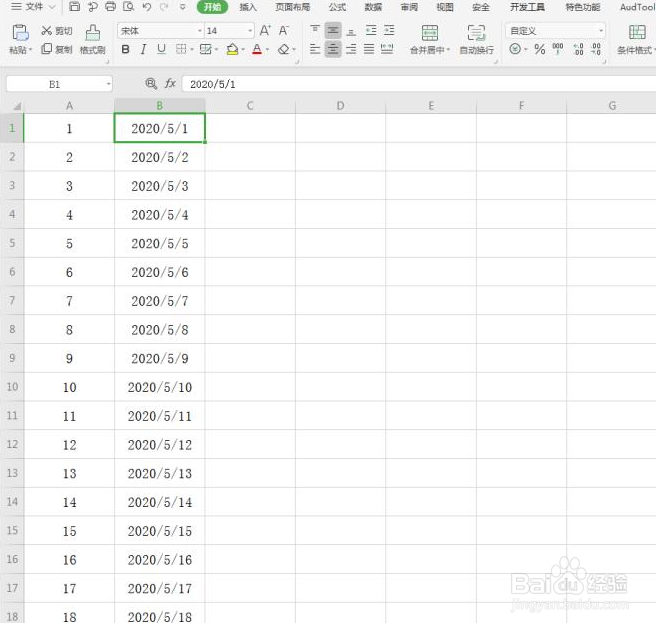Click the cell style table icon
This screenshot has height=628, width=666.
click(x=206, y=49)
